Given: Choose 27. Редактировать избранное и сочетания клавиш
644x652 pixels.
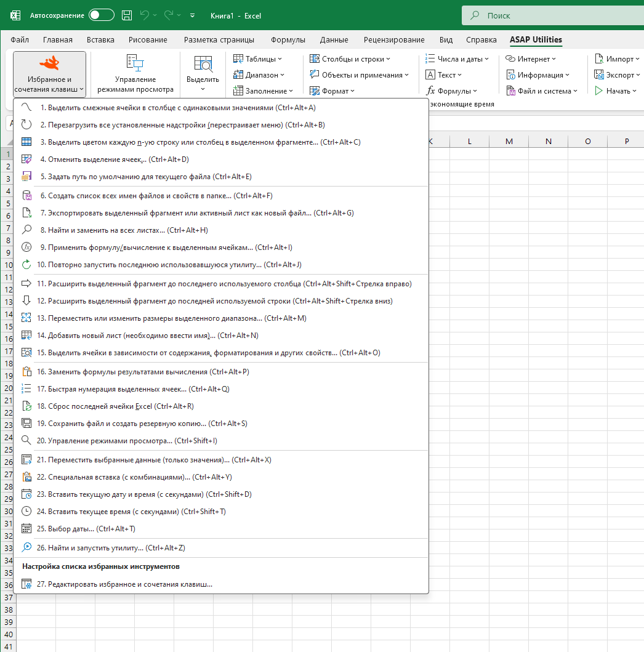Looking at the screenshot, I should [221, 584].
